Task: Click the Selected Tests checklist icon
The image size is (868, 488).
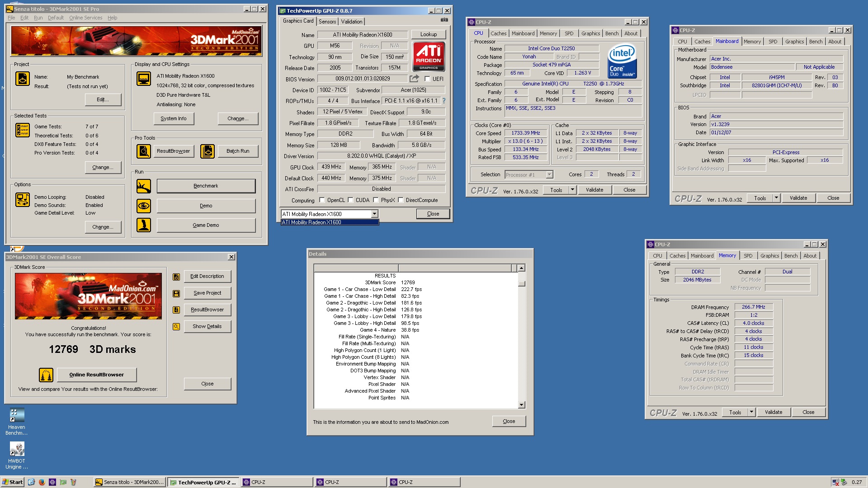Action: tap(23, 130)
